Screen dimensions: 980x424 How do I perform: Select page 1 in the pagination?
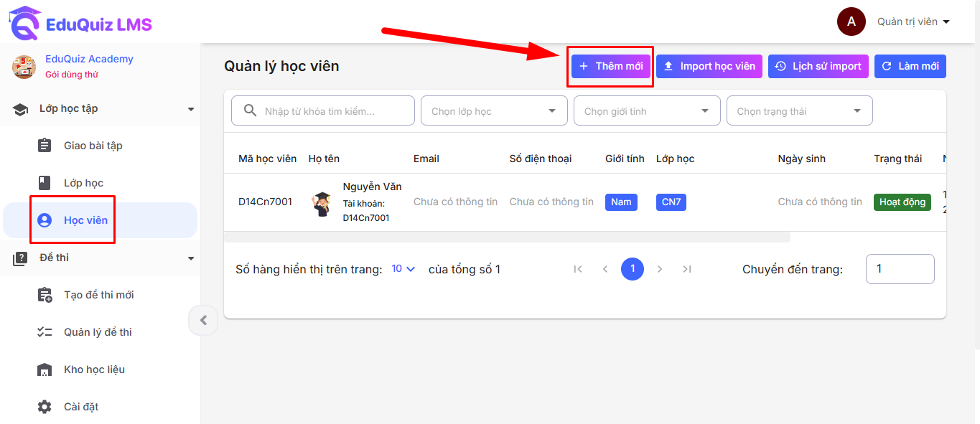[x=633, y=269]
